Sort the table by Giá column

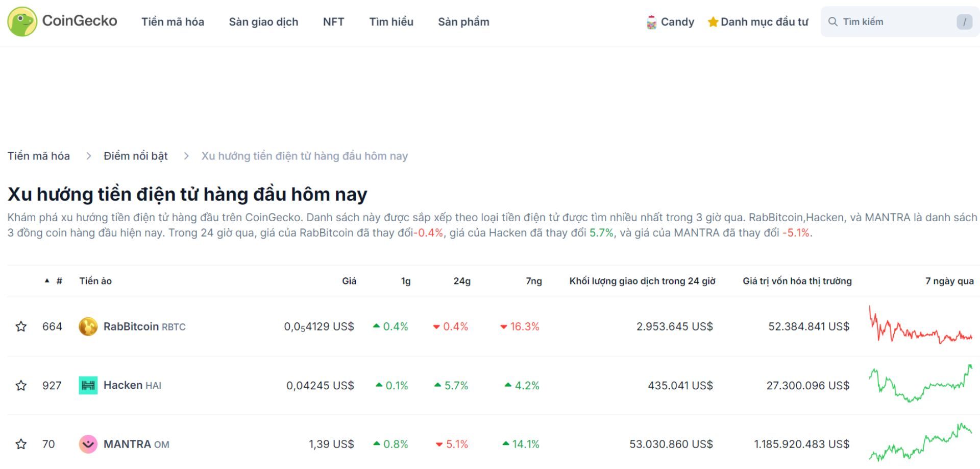[350, 280]
